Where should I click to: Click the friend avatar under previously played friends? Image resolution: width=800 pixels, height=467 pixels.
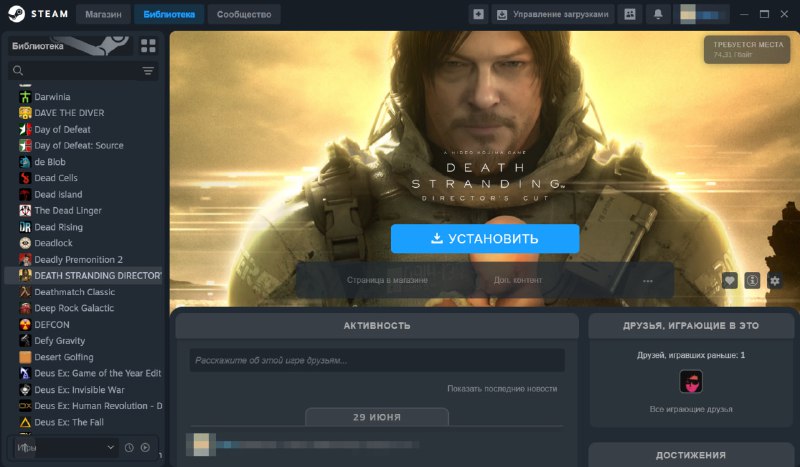pyautogui.click(x=691, y=381)
